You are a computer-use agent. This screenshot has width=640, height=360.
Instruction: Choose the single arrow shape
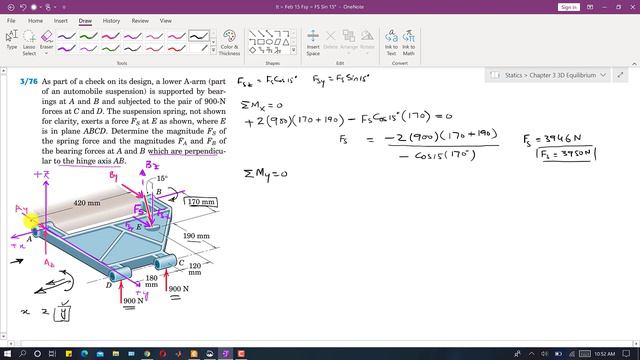[261, 33]
